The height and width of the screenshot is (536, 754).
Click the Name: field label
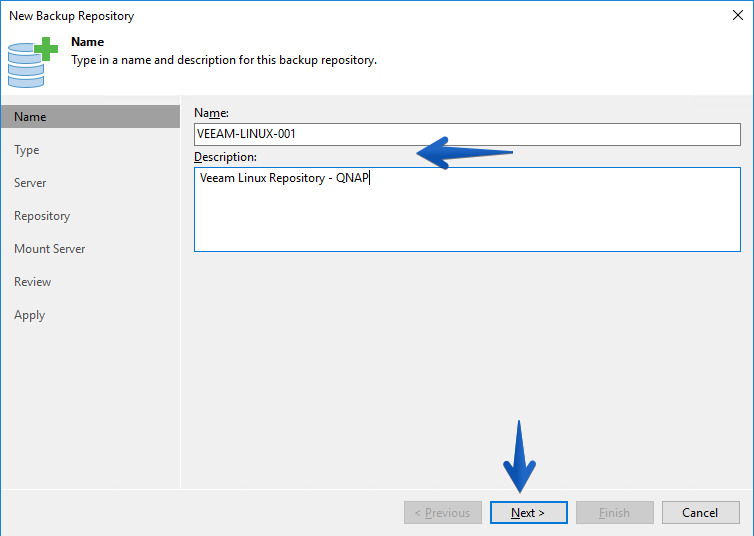212,113
